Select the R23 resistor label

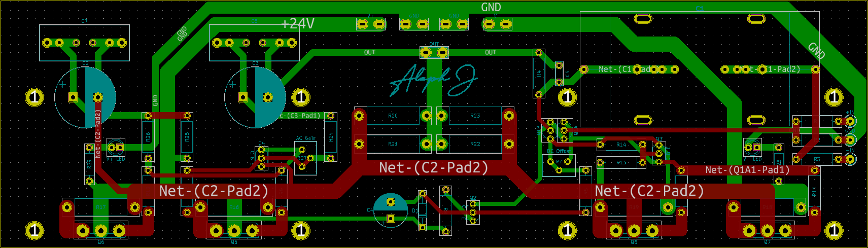[475, 116]
